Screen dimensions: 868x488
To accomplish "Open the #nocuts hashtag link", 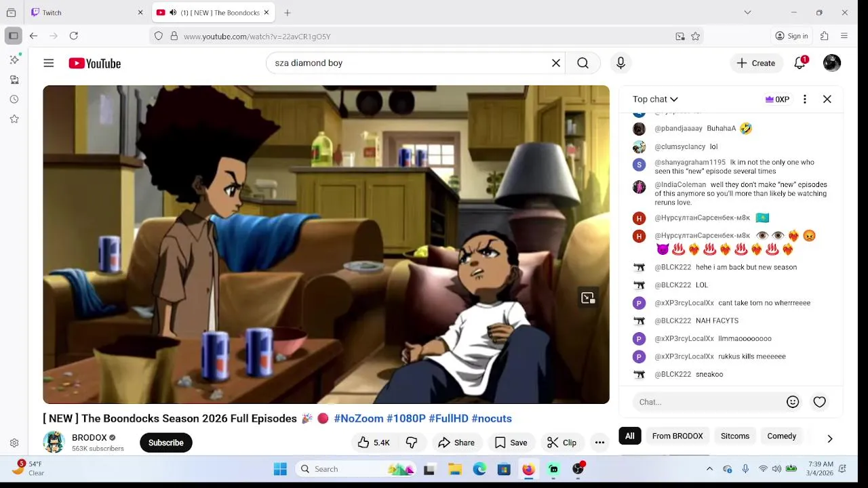I will coord(492,419).
